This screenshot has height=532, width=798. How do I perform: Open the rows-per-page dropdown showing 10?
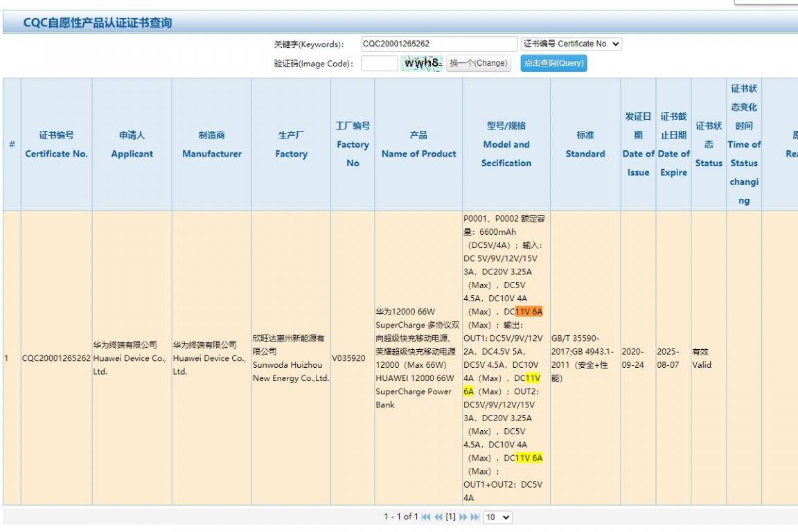[497, 517]
